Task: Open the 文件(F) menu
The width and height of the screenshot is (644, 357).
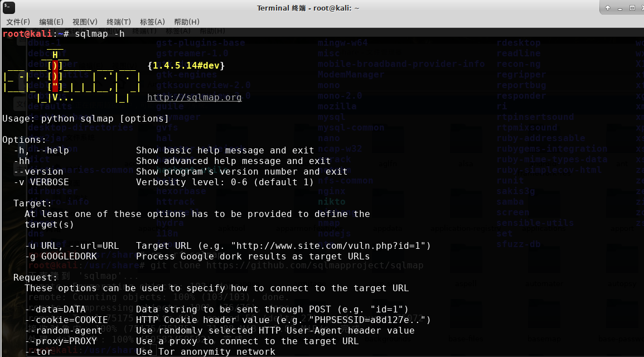Action: (x=17, y=22)
